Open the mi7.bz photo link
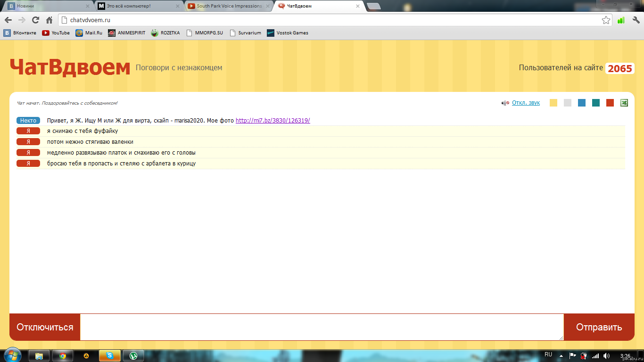The height and width of the screenshot is (362, 644). pyautogui.click(x=272, y=121)
